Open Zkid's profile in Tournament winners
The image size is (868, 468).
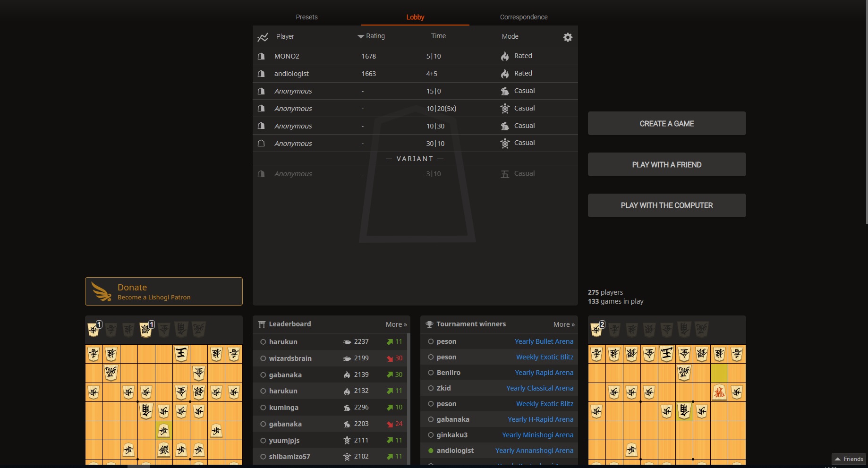(x=443, y=388)
